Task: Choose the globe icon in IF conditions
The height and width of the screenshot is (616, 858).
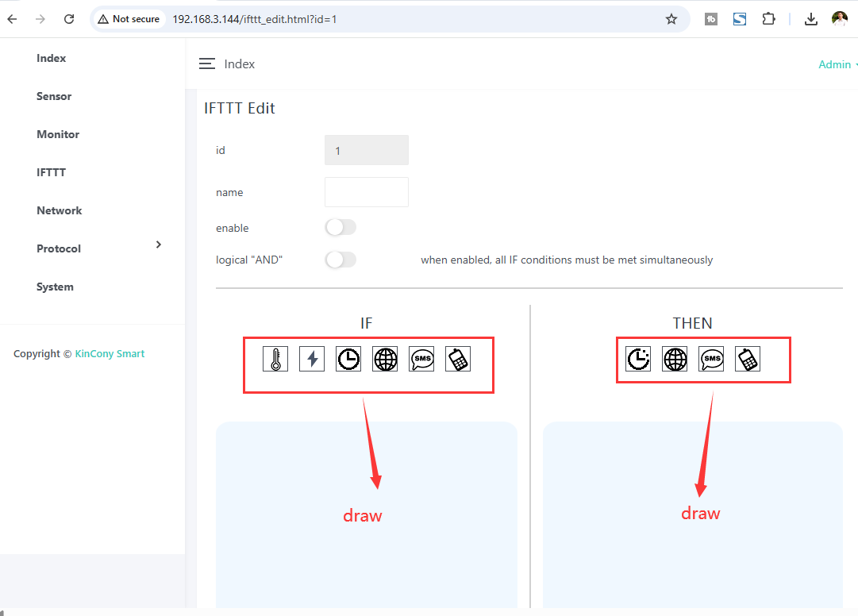Action: (x=385, y=360)
